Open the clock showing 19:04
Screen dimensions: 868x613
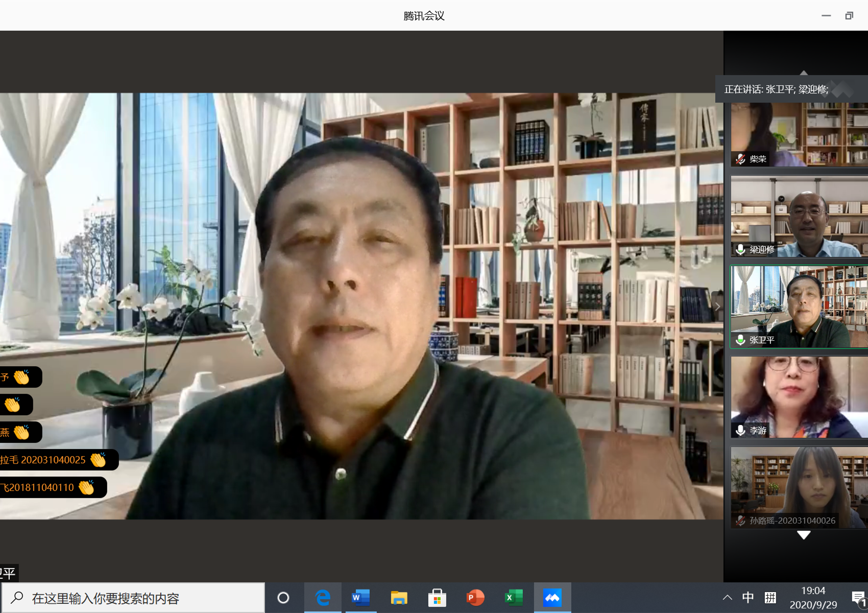click(813, 598)
